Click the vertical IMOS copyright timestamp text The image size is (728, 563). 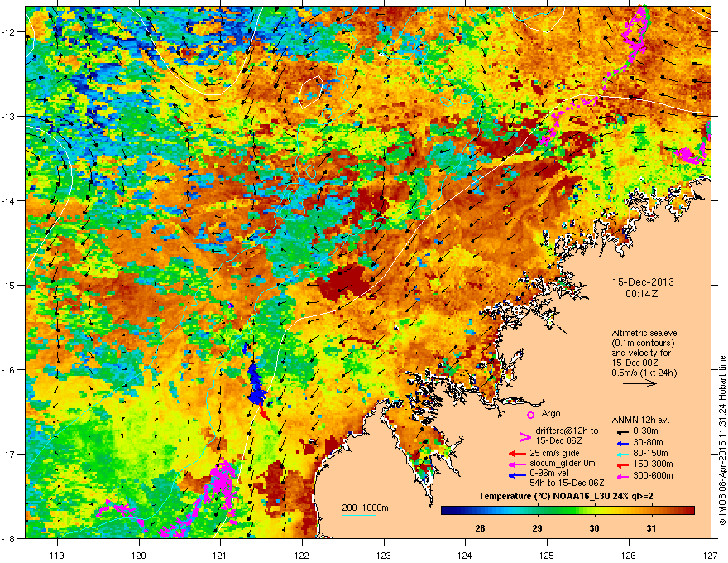[722, 440]
